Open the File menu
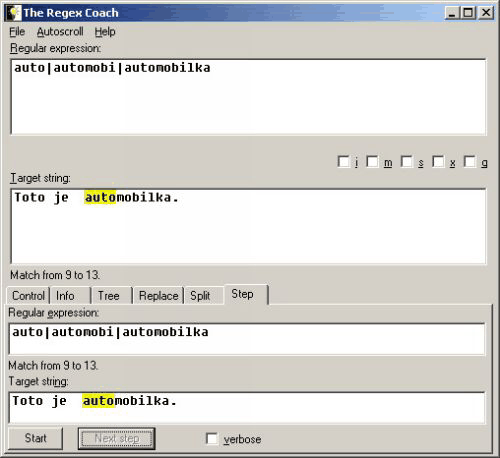 point(17,32)
